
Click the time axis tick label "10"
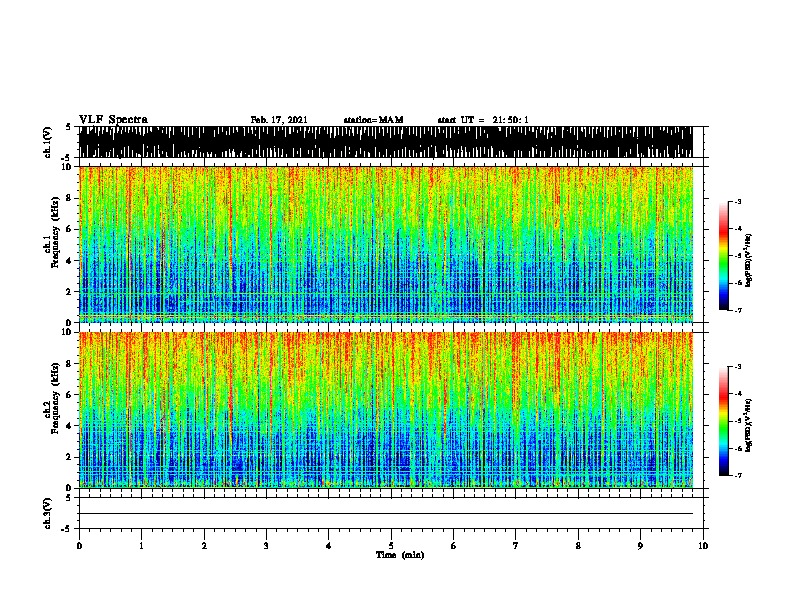click(x=703, y=546)
